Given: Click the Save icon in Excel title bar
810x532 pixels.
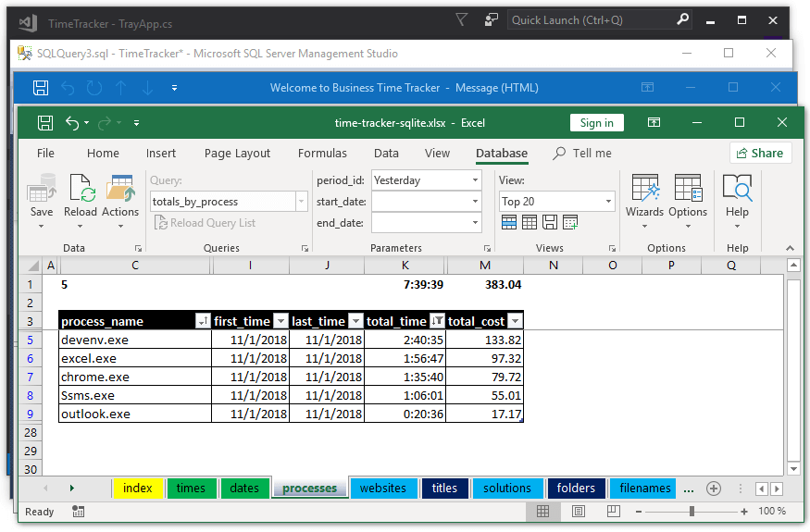Looking at the screenshot, I should [x=45, y=123].
